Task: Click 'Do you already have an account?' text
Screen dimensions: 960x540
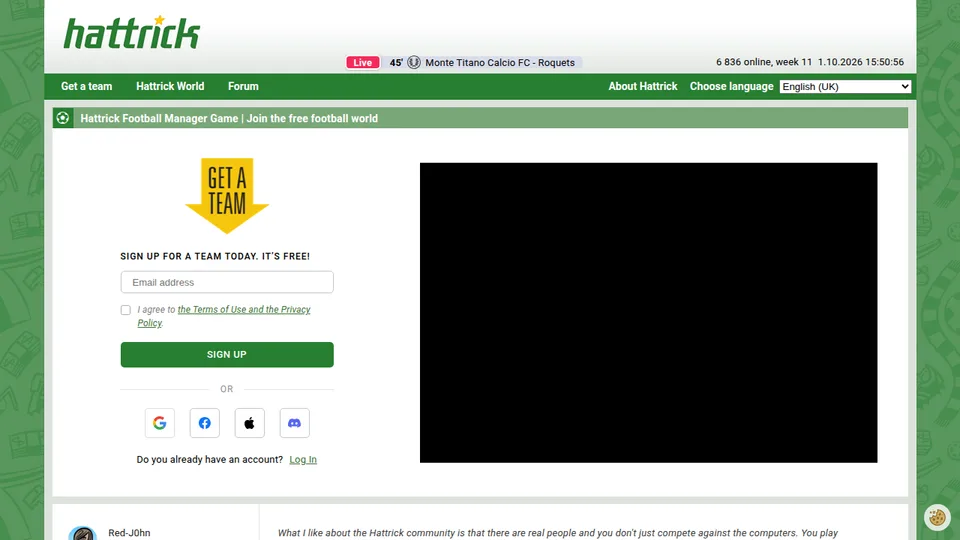Action: click(x=210, y=459)
